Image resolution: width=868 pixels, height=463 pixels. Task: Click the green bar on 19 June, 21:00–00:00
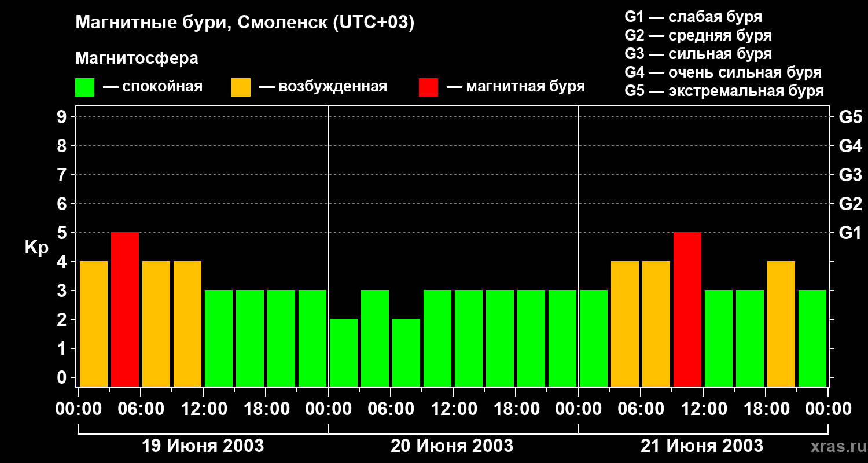coord(312,338)
